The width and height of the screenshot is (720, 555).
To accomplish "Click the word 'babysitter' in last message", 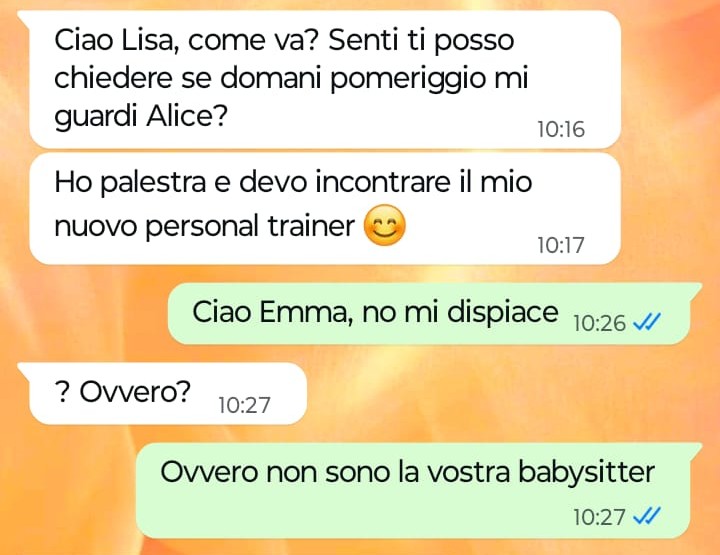I will [x=586, y=473].
